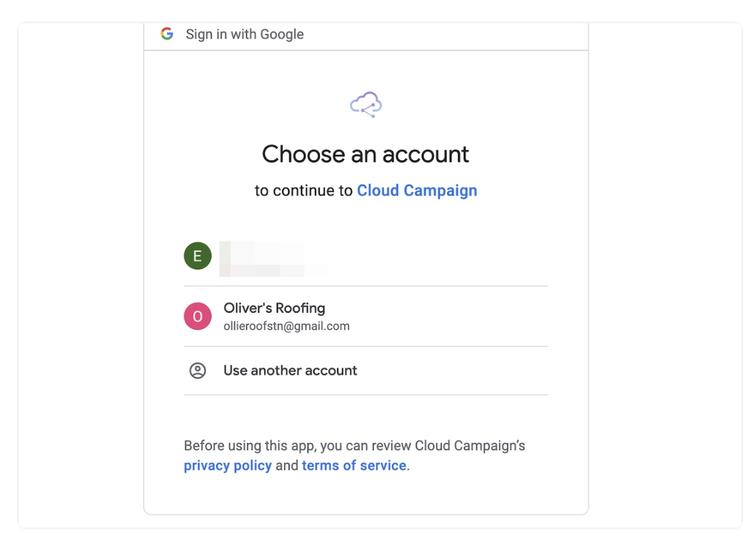Click the pink O profile avatar
Screen dimensions: 756x553
tap(197, 316)
